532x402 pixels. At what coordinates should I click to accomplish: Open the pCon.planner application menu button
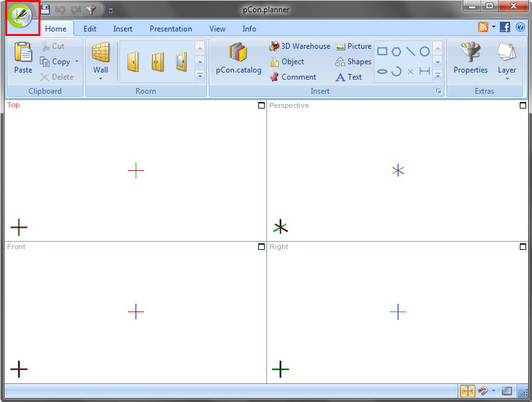[21, 16]
